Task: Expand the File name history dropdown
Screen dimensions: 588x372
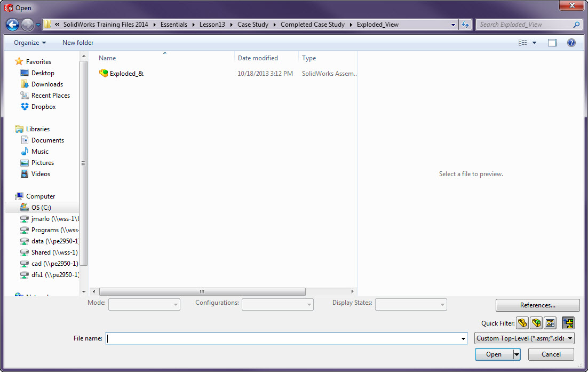Action: [x=463, y=338]
